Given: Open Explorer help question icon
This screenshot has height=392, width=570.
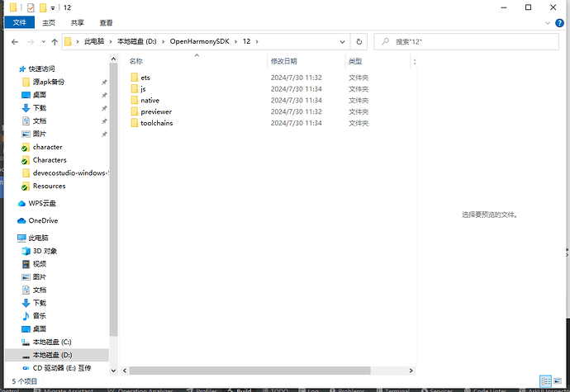Looking at the screenshot, I should [x=559, y=23].
